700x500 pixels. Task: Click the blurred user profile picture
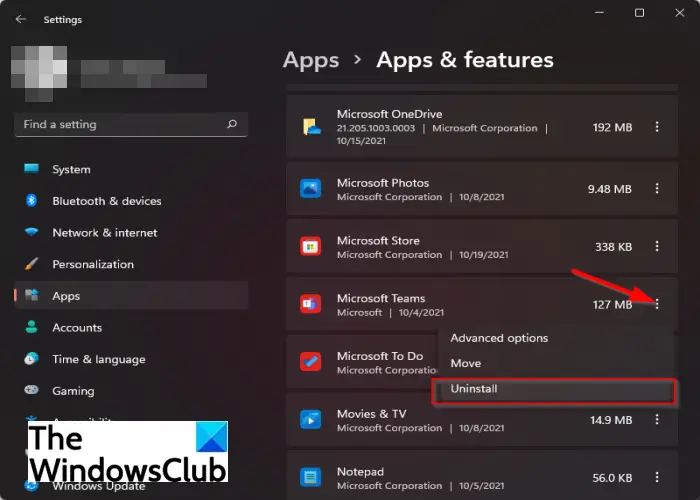(39, 73)
